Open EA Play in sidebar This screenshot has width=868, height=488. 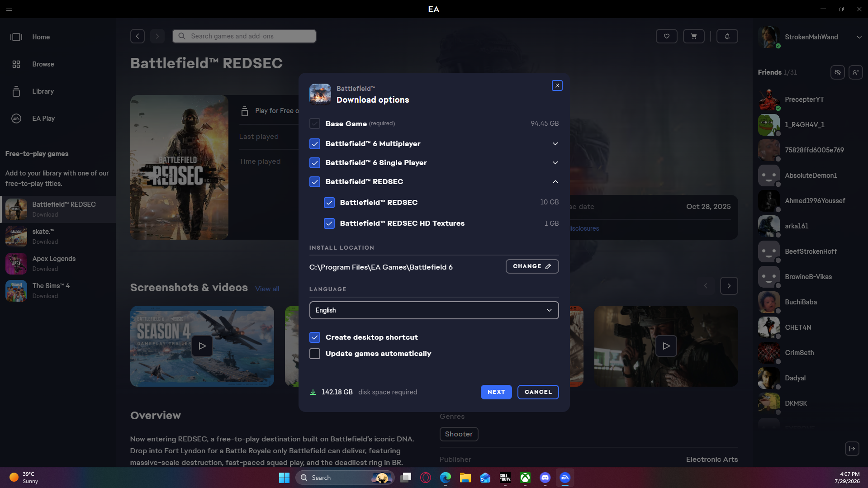pos(58,118)
